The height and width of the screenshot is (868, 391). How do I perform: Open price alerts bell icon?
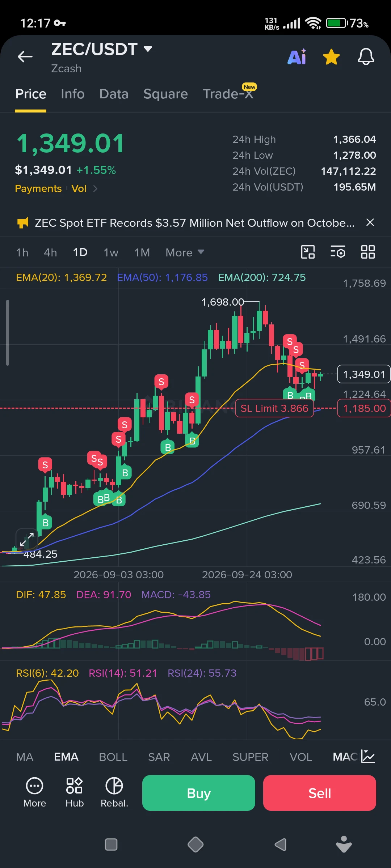tap(366, 57)
